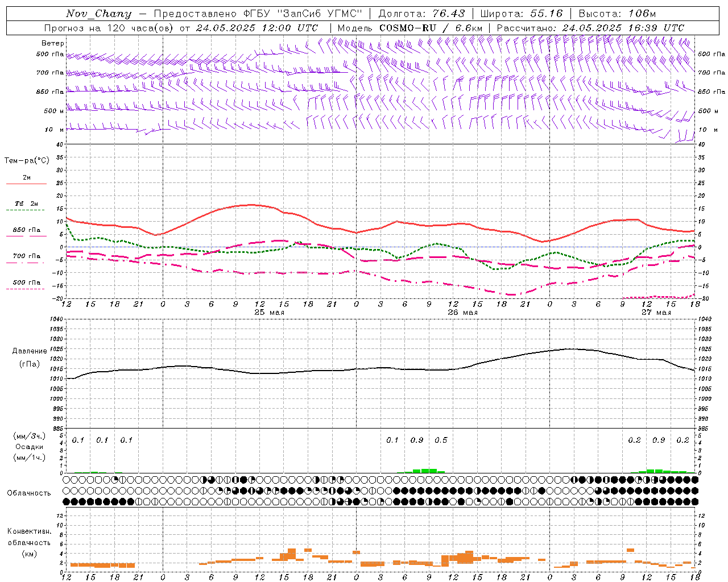Click the '(мм/1ч.)' precipitation unit label

point(29,458)
